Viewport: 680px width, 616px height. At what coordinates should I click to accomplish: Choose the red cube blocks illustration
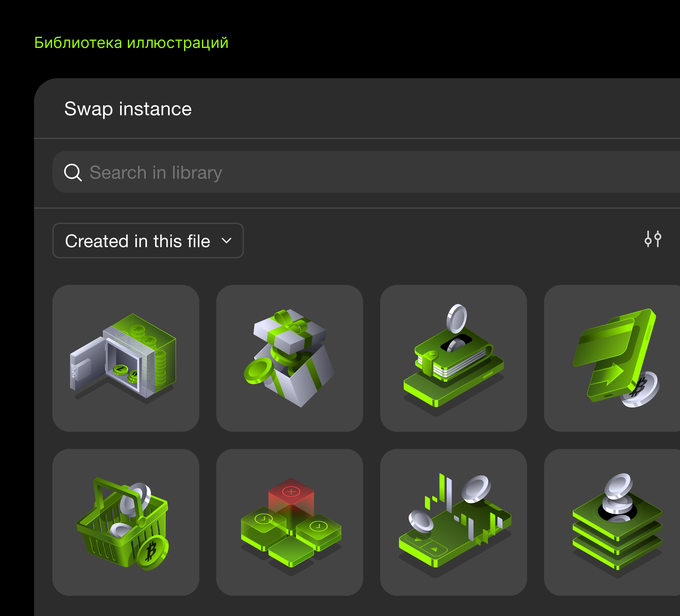[289, 522]
